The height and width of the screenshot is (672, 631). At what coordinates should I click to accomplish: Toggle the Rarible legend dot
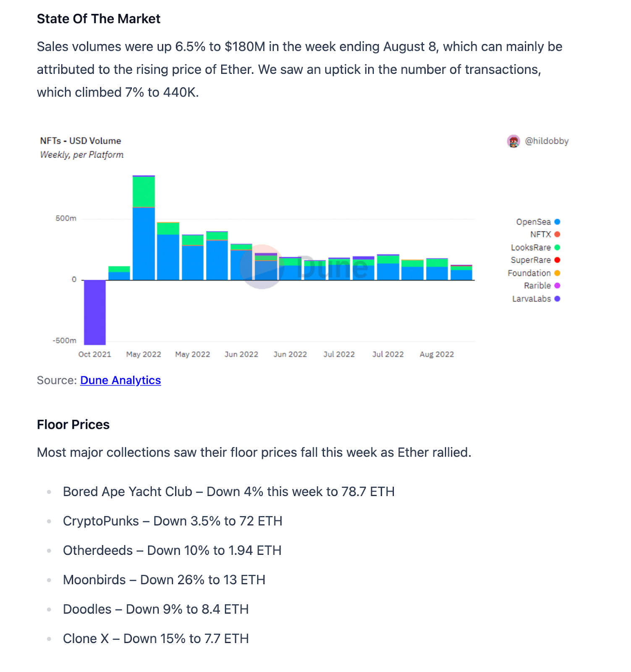click(557, 286)
